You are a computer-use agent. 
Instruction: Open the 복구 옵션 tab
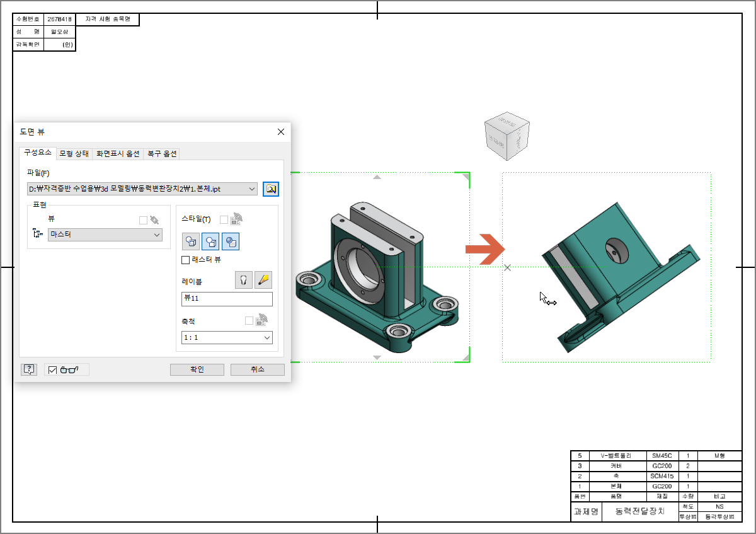coord(162,154)
